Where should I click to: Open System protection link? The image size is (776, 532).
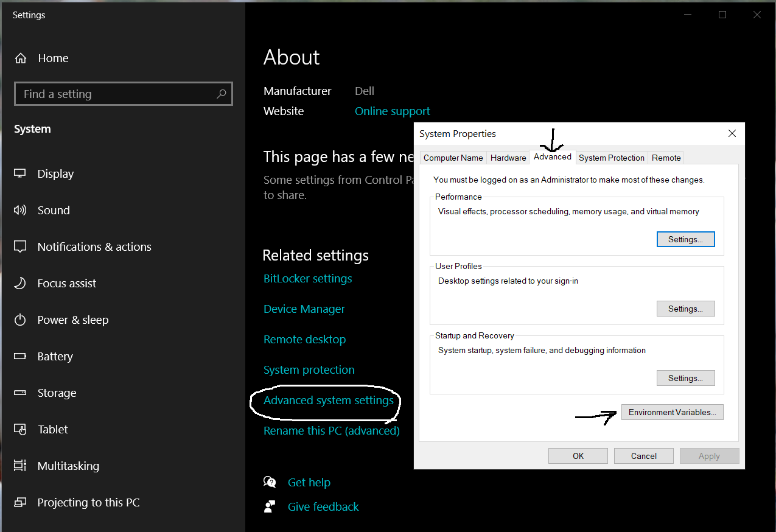pyautogui.click(x=309, y=370)
